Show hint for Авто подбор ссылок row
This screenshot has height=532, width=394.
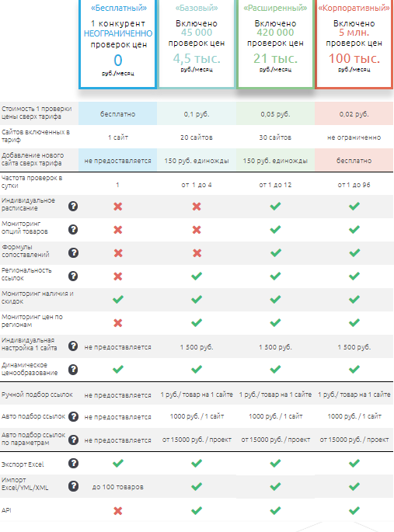pos(73,416)
